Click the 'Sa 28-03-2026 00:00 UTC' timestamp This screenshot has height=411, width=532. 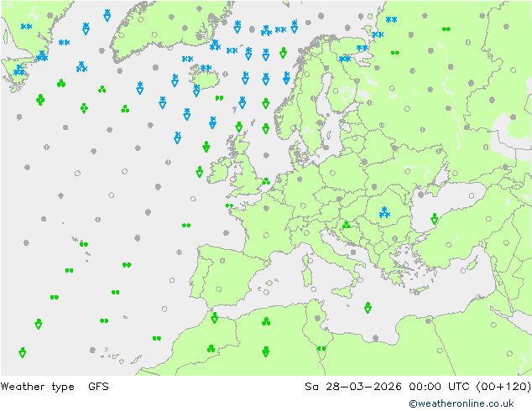coord(387,386)
